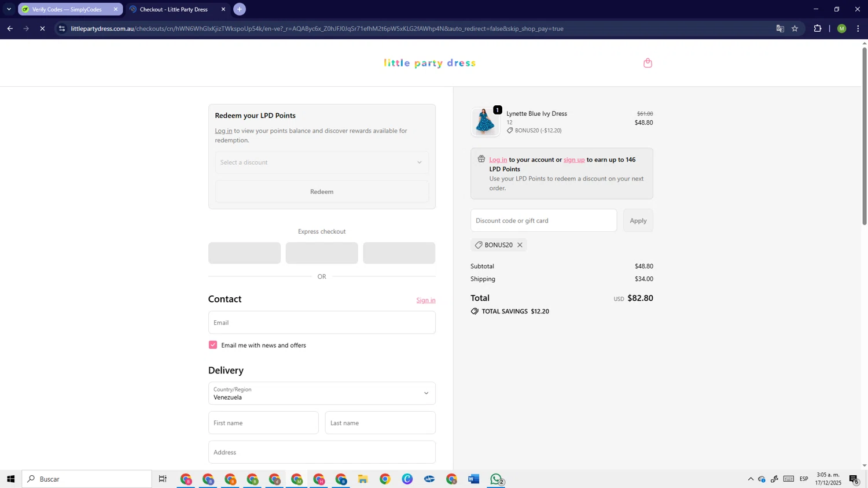The image size is (868, 488).
Task: Open a new browser tab
Action: [240, 9]
